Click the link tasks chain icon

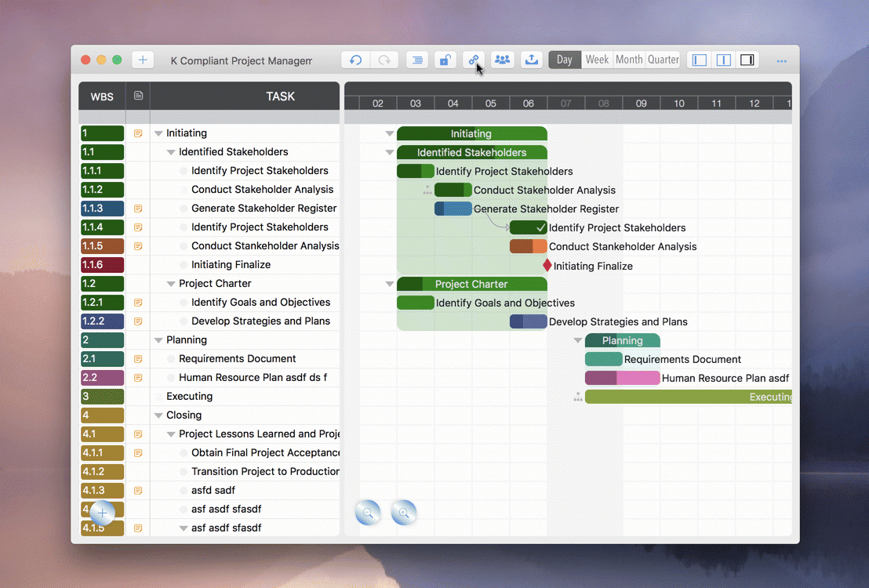(473, 60)
